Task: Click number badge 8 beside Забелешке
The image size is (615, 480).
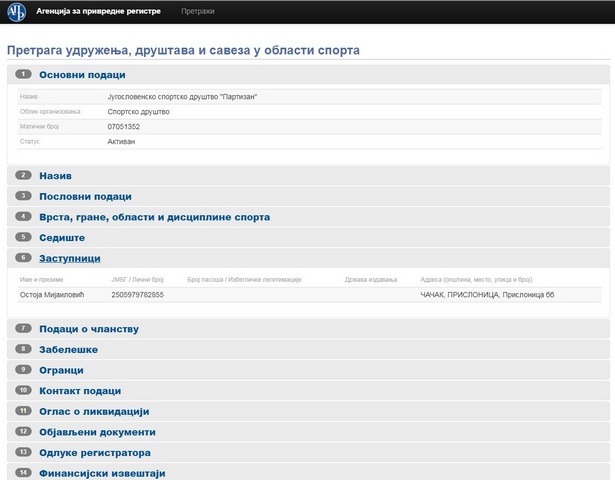Action: tap(24, 349)
